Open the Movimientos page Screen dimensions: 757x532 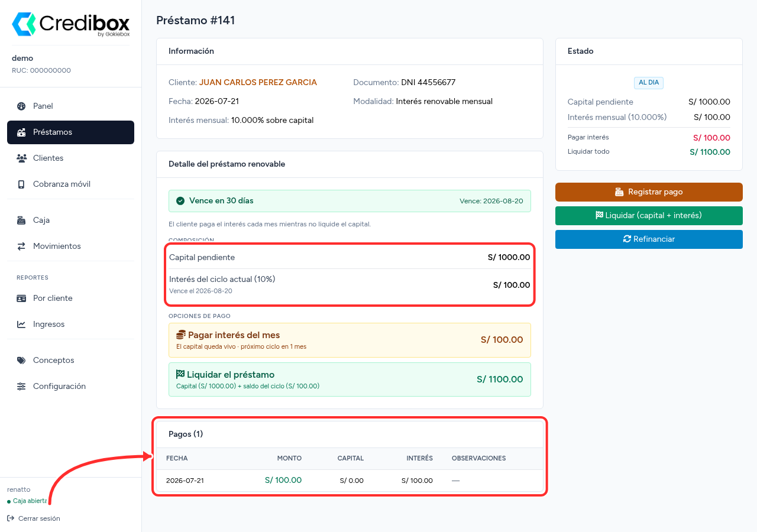70,246
